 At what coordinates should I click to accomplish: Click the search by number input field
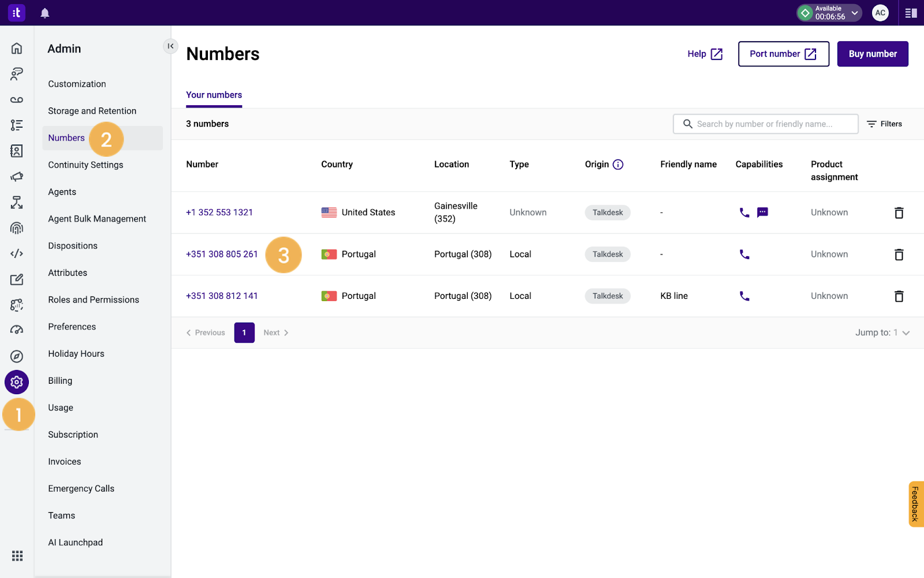click(765, 124)
